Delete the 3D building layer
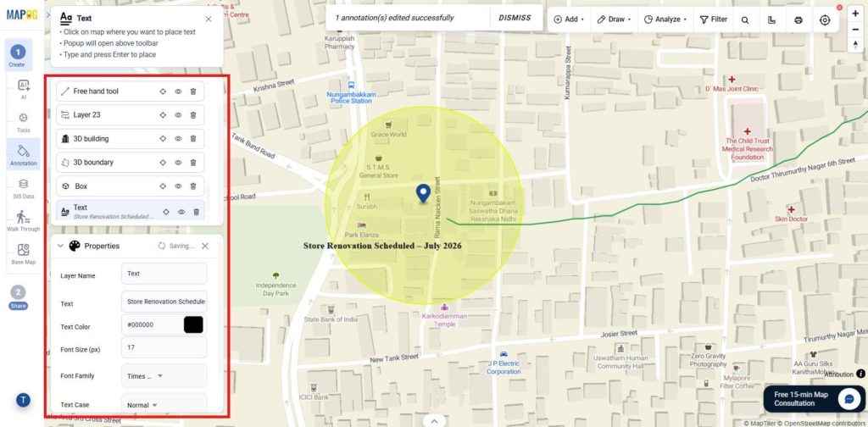Viewport: 868px width, 427px height. (x=193, y=139)
